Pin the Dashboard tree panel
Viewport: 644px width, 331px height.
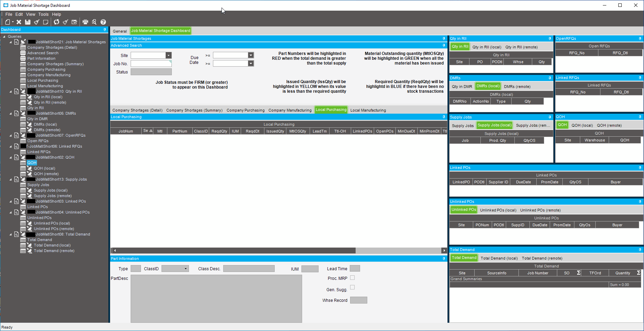click(105, 30)
